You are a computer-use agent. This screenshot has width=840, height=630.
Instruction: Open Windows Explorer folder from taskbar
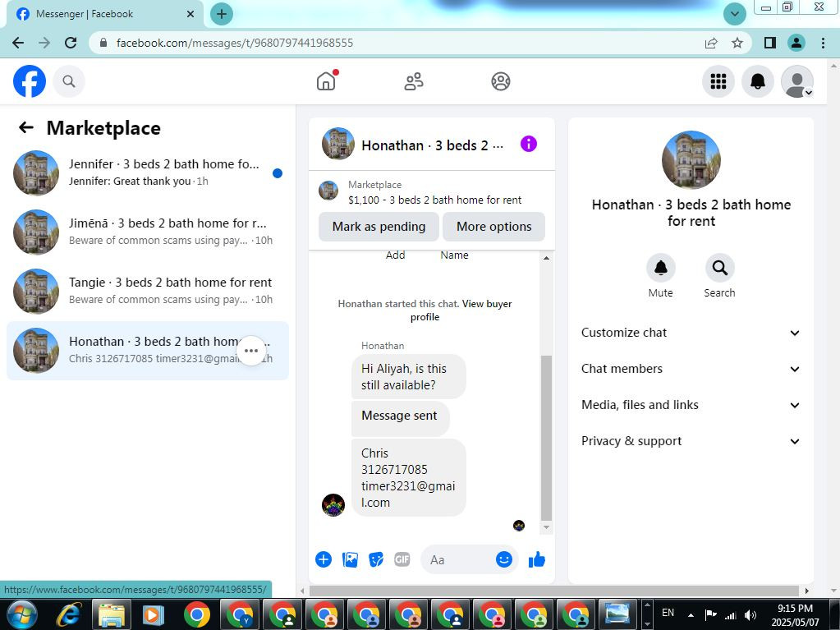tap(112, 614)
